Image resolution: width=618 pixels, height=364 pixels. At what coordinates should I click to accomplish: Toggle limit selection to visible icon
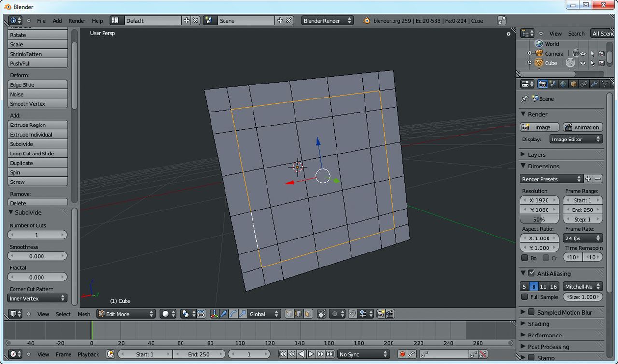[x=322, y=314]
